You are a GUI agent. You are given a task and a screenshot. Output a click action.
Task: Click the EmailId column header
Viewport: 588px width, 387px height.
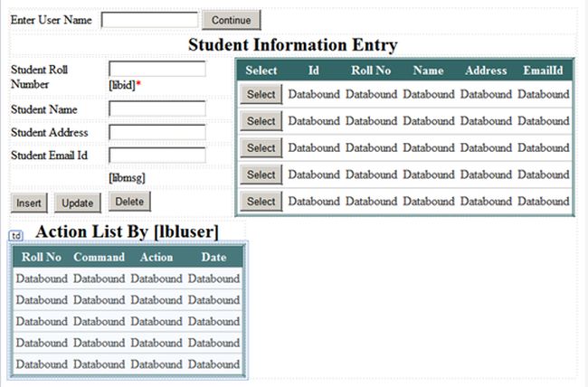click(543, 71)
